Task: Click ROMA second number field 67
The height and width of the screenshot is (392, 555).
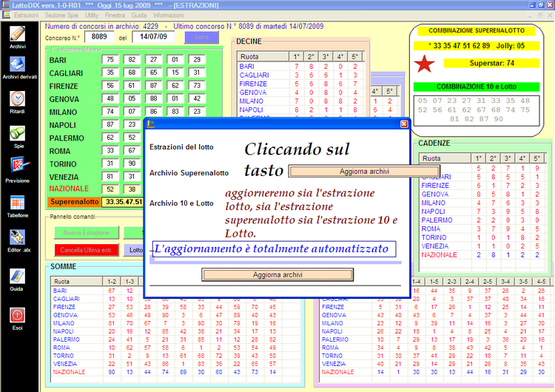Action: pyautogui.click(x=132, y=150)
